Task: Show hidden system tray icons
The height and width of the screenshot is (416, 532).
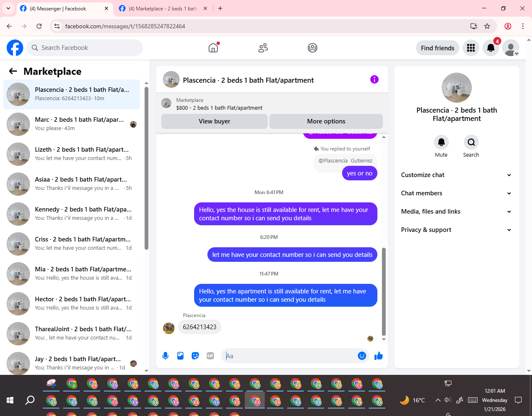Action: [x=438, y=400]
